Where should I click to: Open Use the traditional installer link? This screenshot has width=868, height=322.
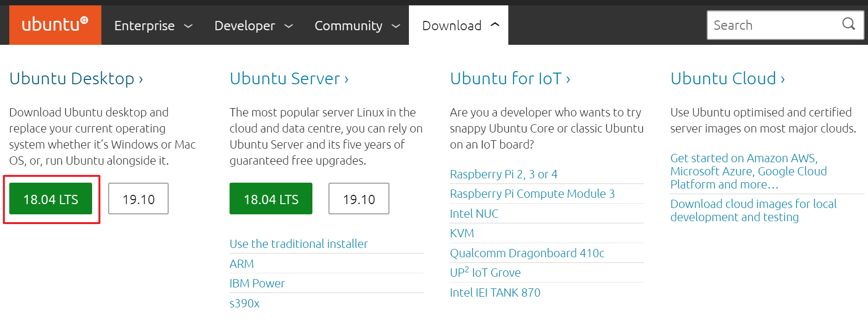tap(299, 244)
